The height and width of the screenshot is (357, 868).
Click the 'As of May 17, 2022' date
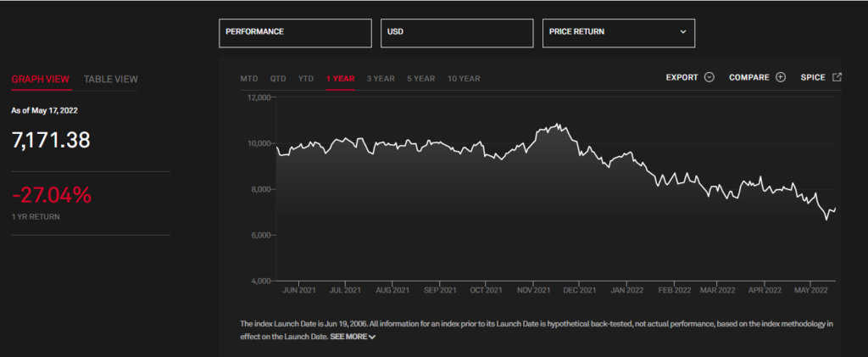point(44,111)
